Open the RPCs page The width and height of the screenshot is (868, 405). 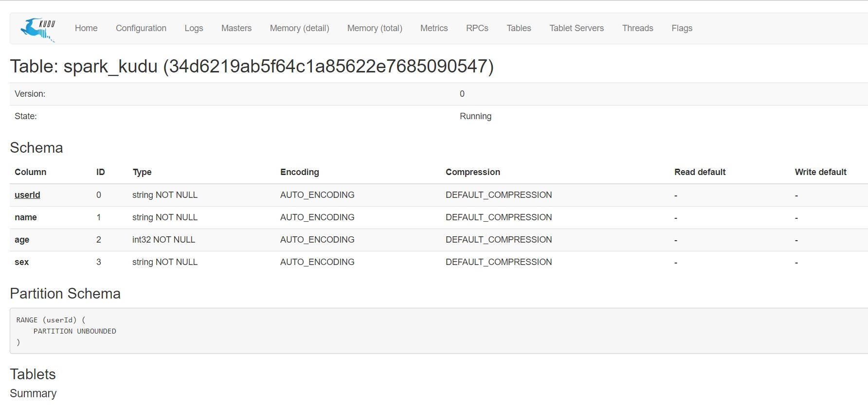[477, 28]
